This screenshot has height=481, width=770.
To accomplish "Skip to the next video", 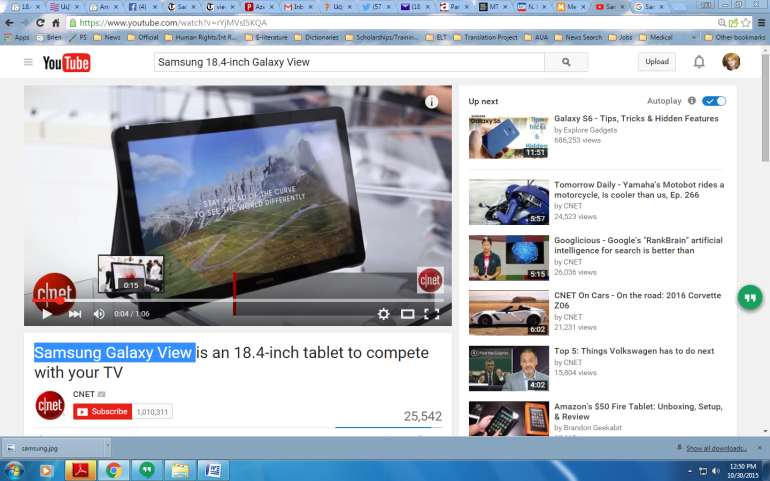I will (x=75, y=314).
